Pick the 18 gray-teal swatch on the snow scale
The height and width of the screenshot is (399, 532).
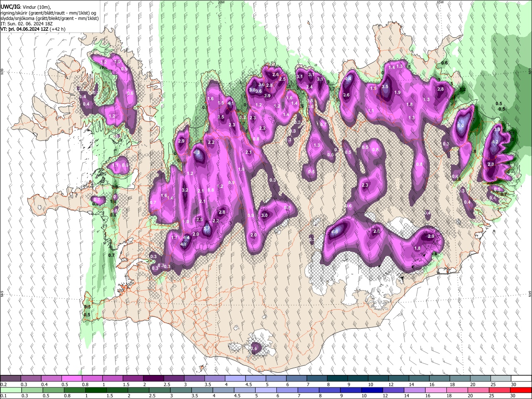460,379
